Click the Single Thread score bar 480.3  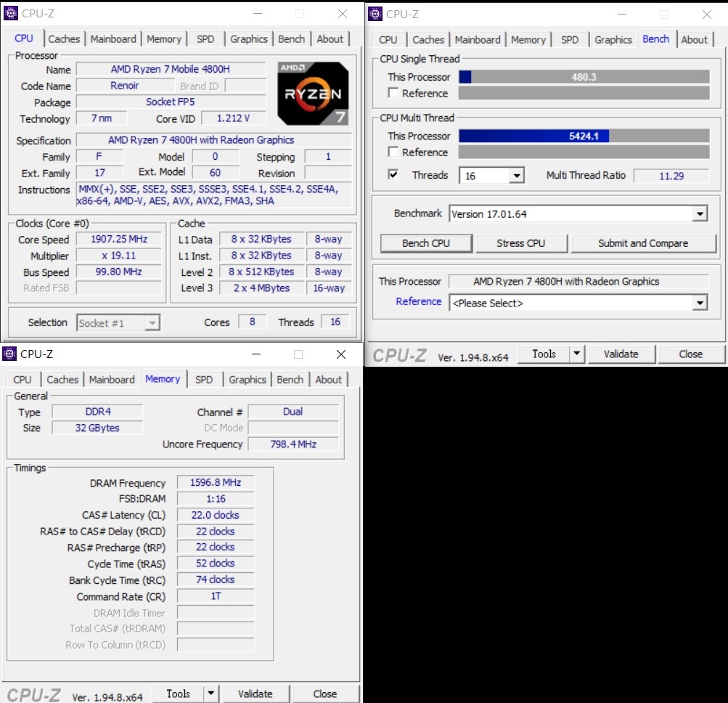point(584,77)
